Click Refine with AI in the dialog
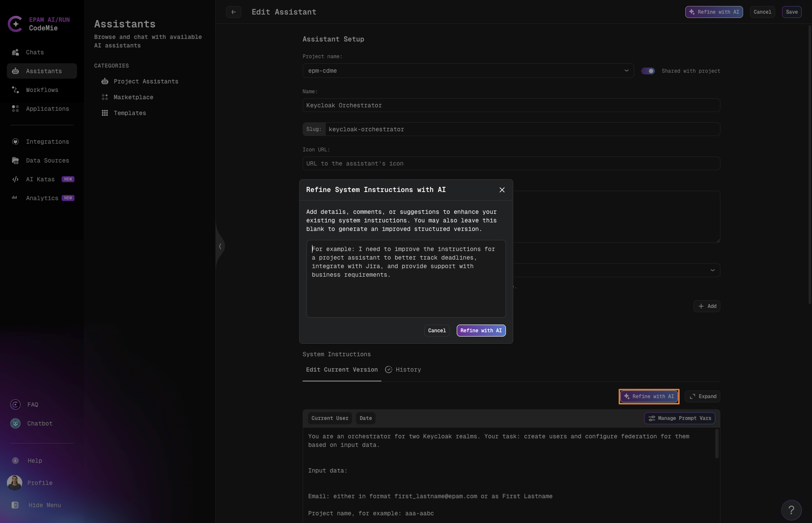This screenshot has height=523, width=812. (x=481, y=331)
